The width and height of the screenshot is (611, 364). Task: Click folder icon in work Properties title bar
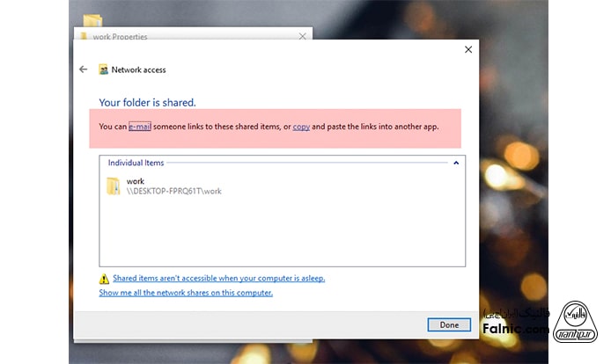(x=84, y=37)
